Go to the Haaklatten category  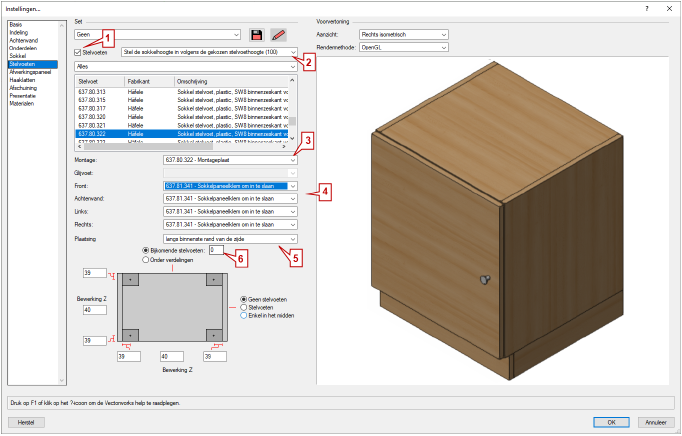[22, 80]
